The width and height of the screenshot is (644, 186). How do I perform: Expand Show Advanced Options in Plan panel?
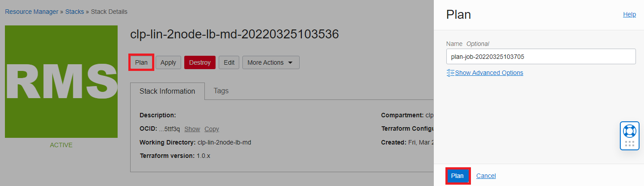pos(489,73)
